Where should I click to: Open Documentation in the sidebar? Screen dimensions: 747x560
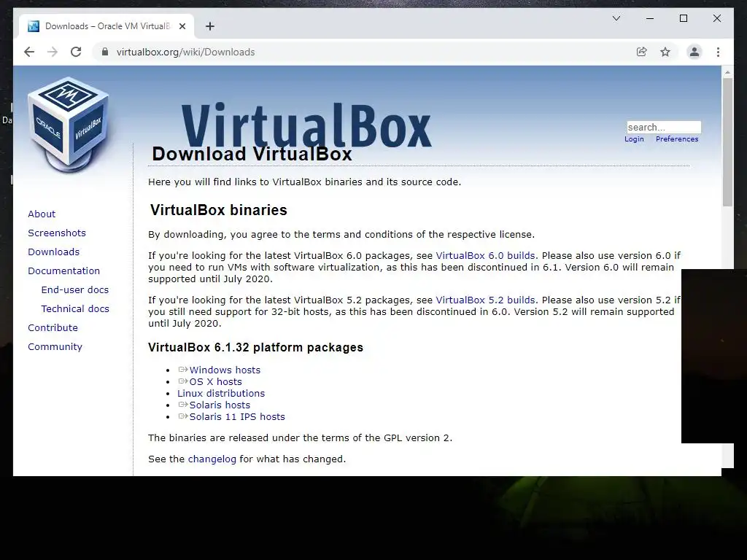click(64, 271)
